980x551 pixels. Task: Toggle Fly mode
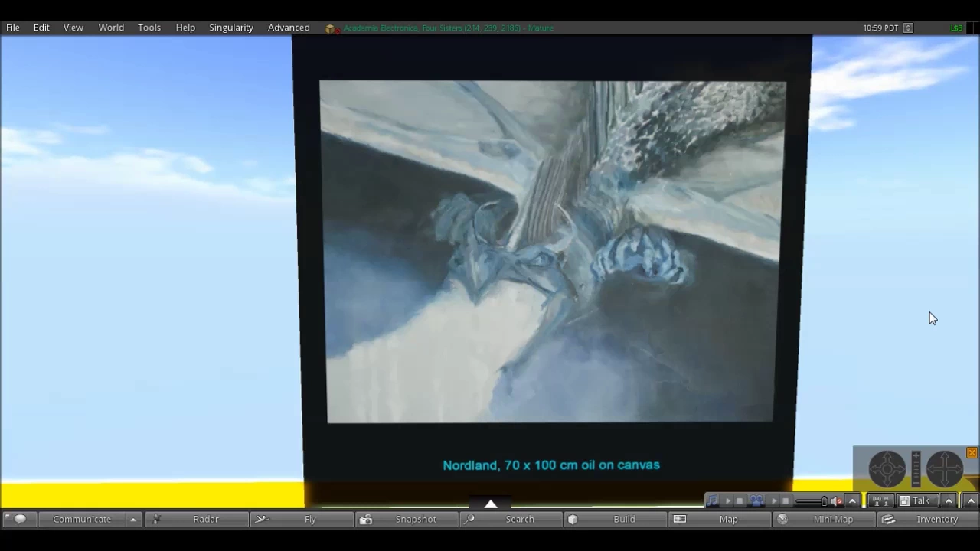pos(302,519)
